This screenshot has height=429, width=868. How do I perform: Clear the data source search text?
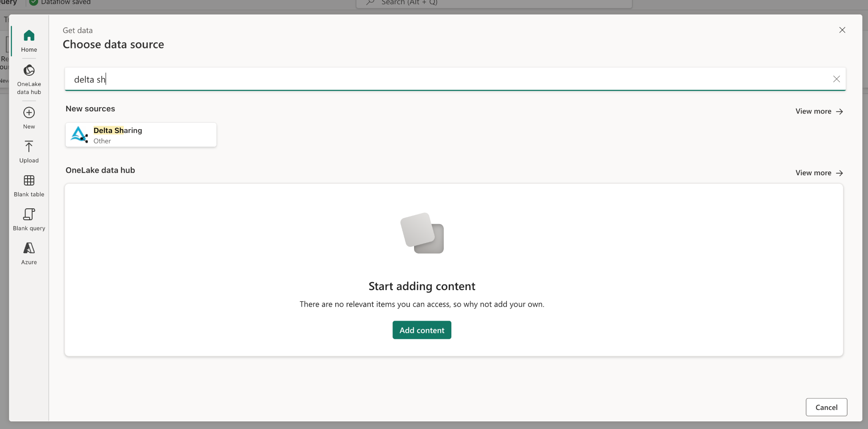point(836,79)
